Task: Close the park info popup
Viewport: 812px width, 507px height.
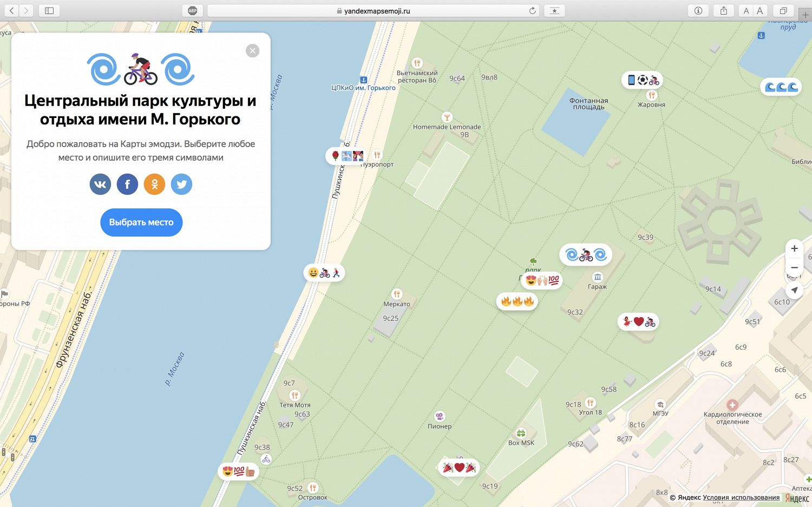Action: tap(252, 51)
